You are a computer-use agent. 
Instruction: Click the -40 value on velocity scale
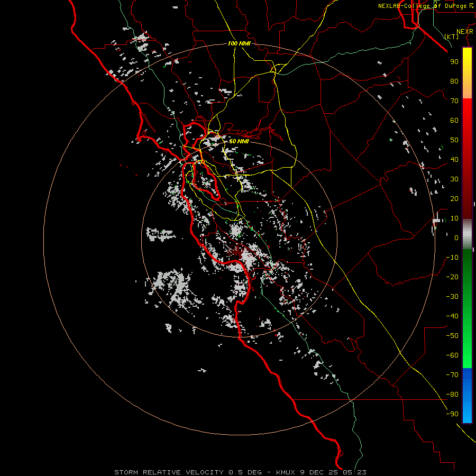452,316
